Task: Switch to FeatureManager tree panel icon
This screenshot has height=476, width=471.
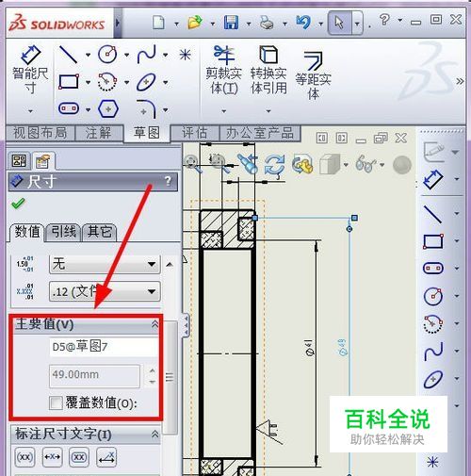Action: tap(19, 161)
